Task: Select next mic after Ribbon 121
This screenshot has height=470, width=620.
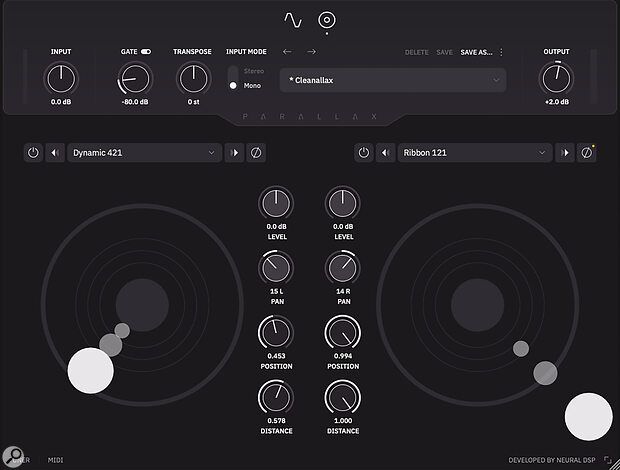Action: (x=565, y=153)
